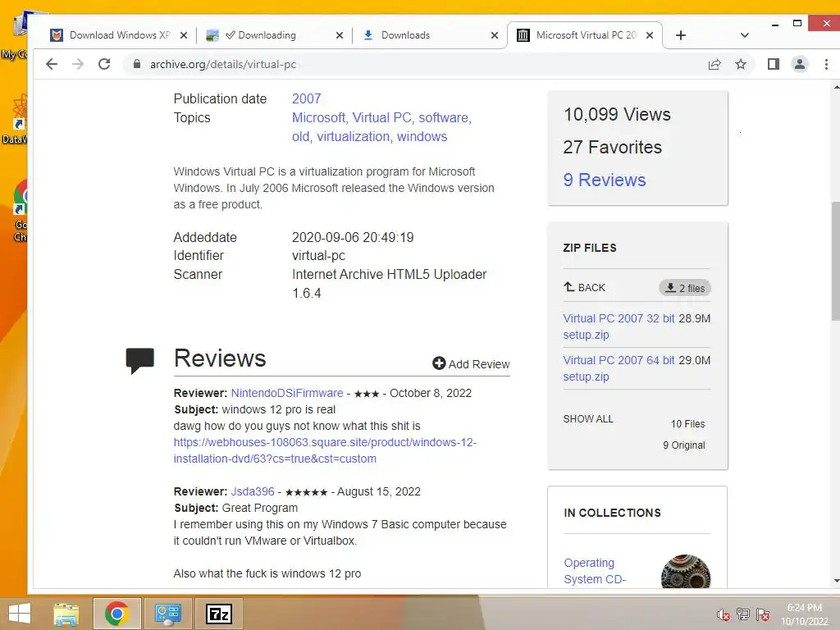Switch to the Downloads tab
The width and height of the screenshot is (840, 630).
[429, 35]
